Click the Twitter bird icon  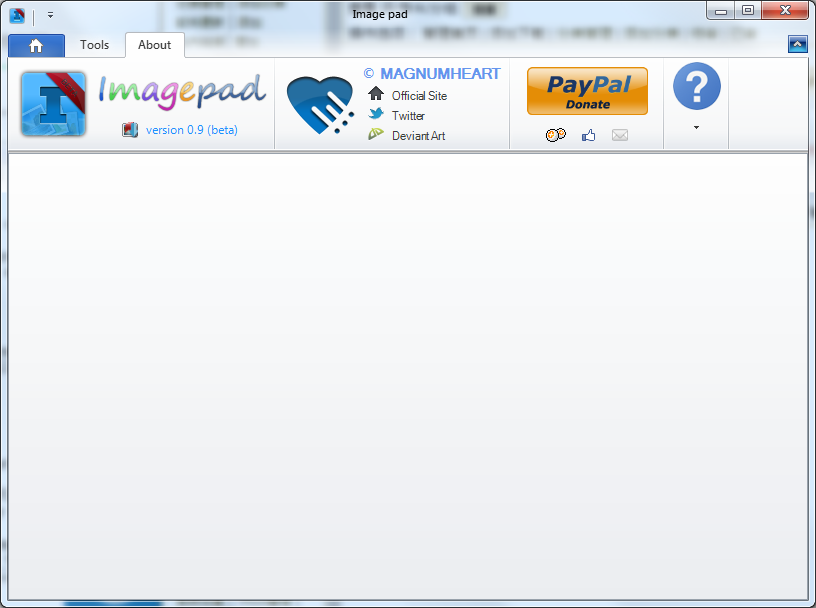point(376,115)
